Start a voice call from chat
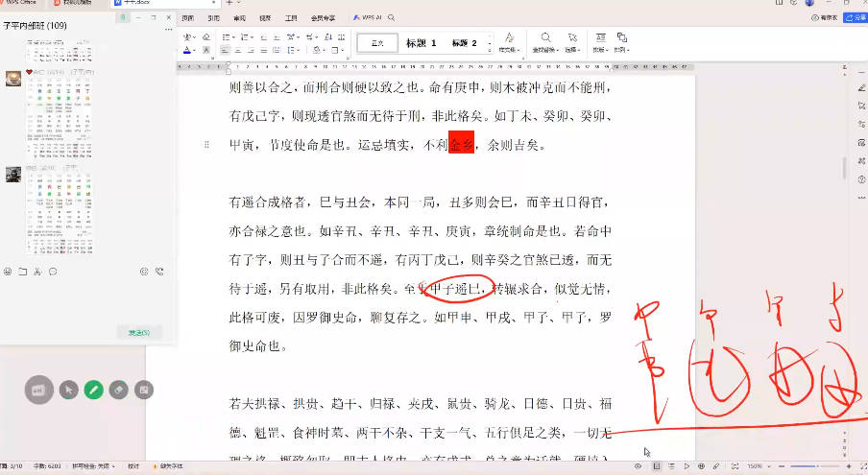Screen dimensions: 868x475 click(x=158, y=272)
